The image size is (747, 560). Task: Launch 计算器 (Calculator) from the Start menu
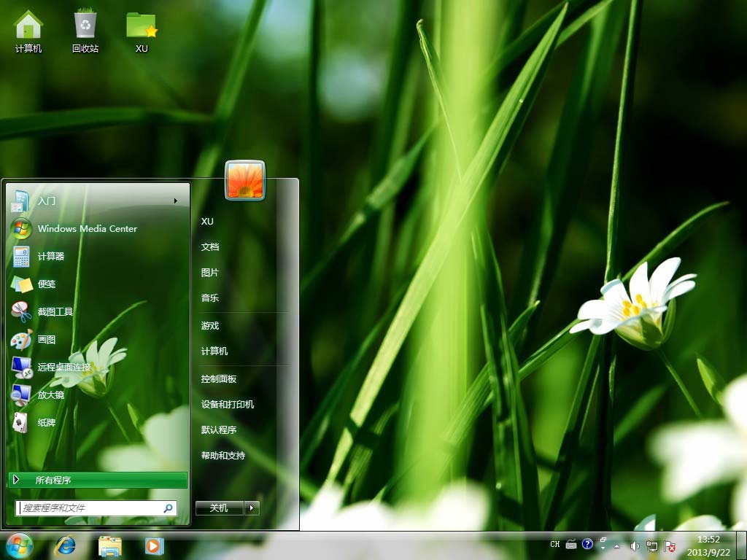(x=51, y=256)
